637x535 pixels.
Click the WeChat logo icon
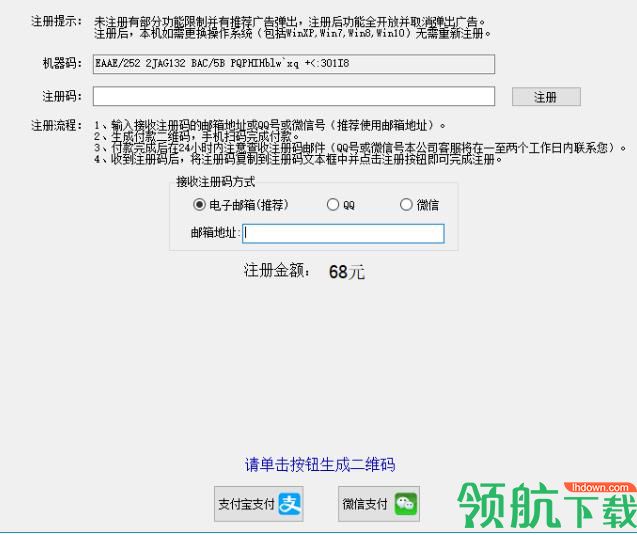point(406,504)
